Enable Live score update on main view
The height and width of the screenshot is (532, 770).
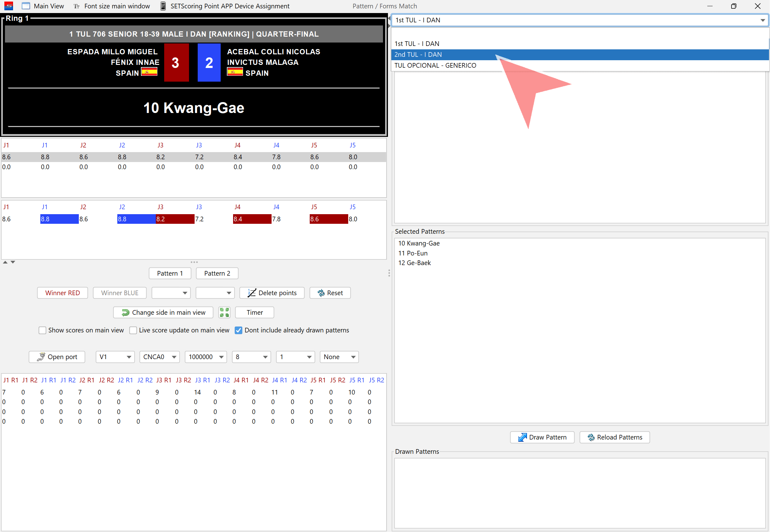(x=133, y=330)
